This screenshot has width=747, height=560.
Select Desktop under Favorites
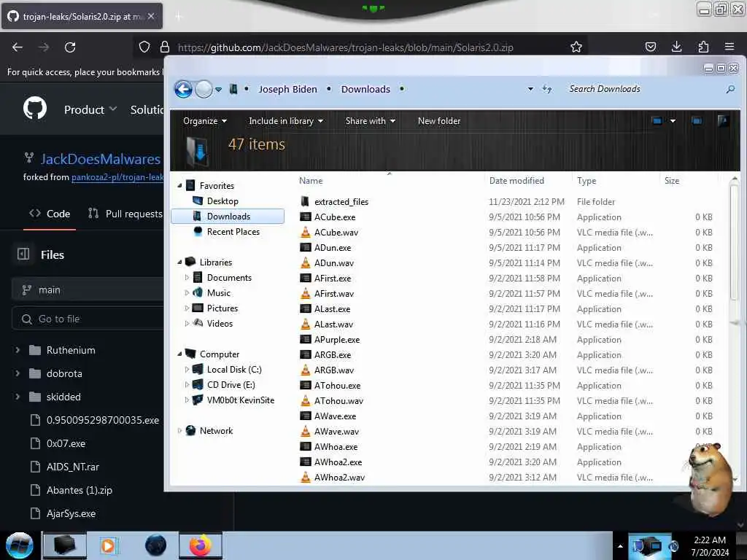point(222,201)
